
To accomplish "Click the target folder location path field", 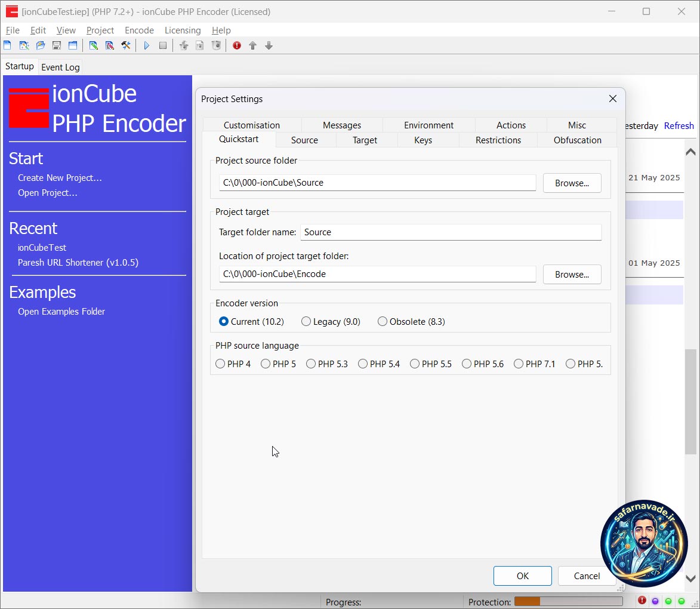I will click(x=377, y=274).
